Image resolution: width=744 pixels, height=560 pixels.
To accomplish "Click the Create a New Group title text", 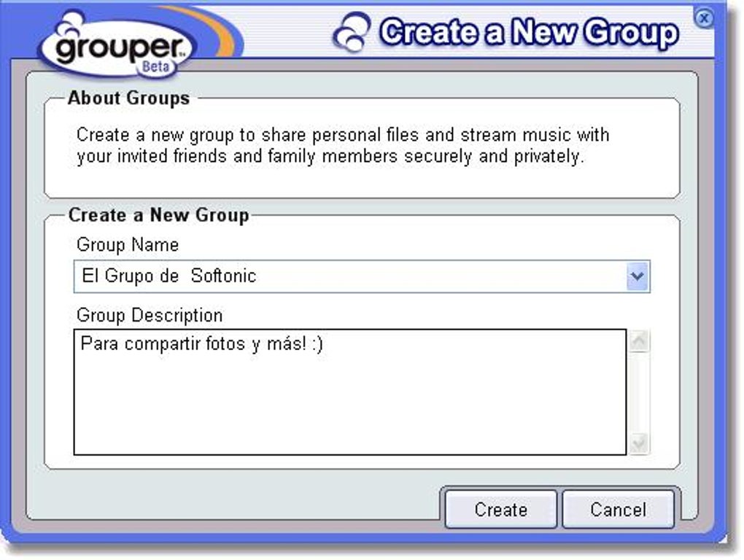I will point(529,32).
